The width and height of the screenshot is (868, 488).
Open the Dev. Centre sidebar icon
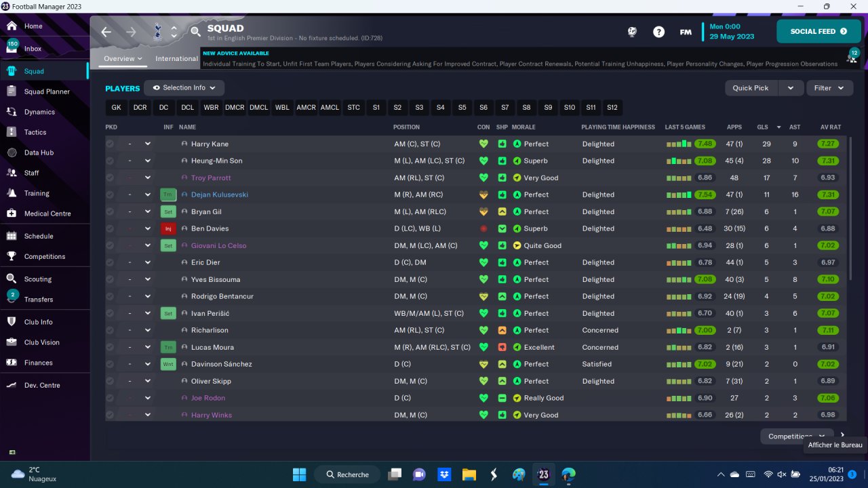(12, 385)
